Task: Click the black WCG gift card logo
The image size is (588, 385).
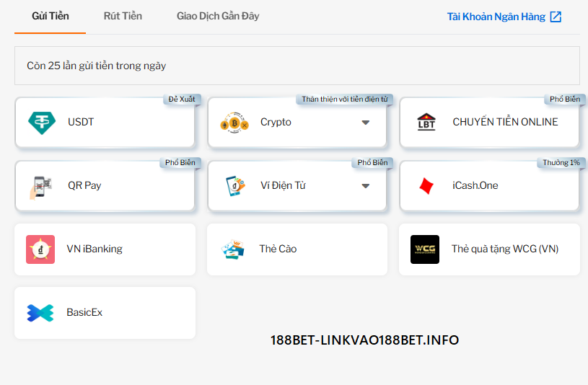Action: tap(424, 249)
